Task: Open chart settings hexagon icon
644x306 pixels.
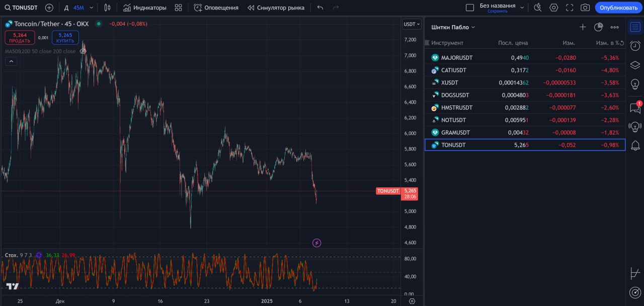Action: [x=554, y=8]
